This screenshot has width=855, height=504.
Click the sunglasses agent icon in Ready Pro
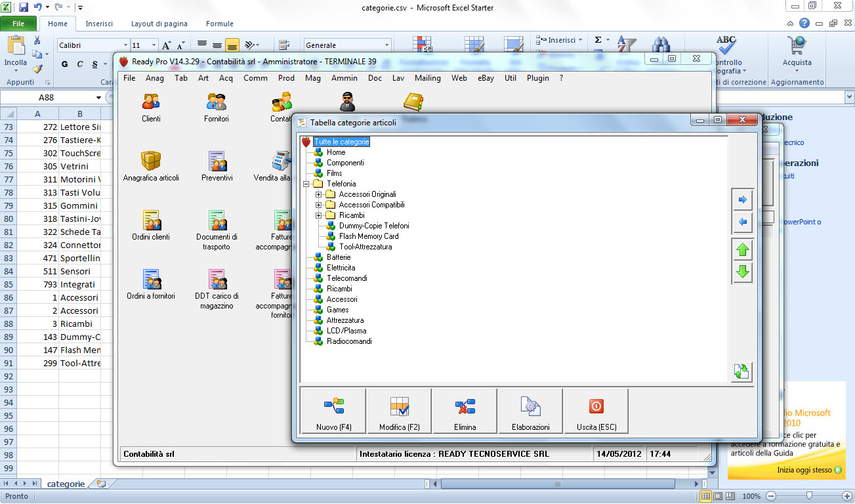coord(347,102)
